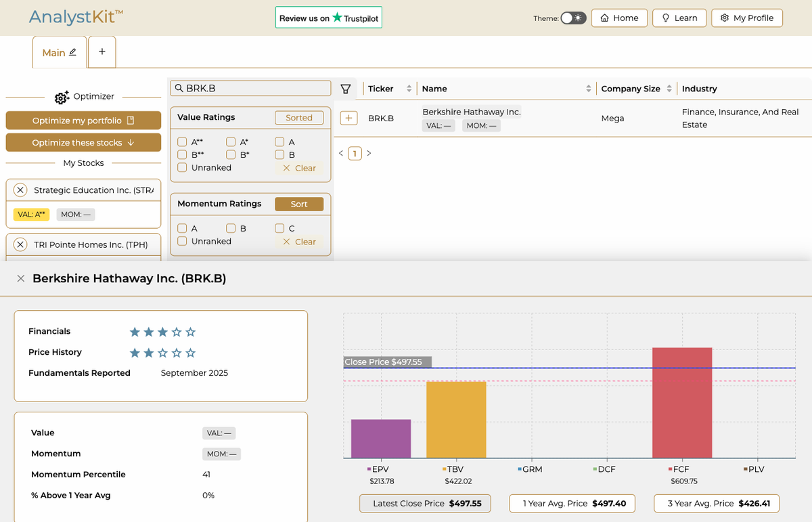Click the purple EPV bar
The height and width of the screenshot is (522, 812).
pos(381,439)
